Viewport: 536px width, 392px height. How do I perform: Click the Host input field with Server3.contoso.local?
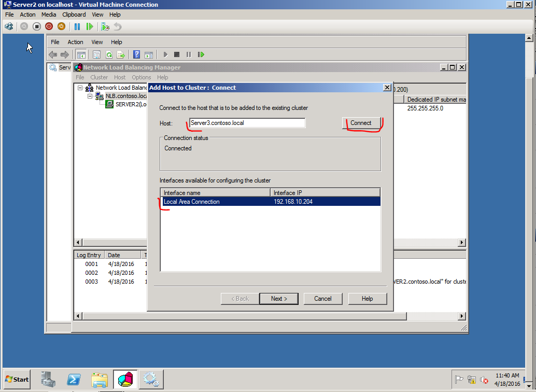pyautogui.click(x=247, y=123)
